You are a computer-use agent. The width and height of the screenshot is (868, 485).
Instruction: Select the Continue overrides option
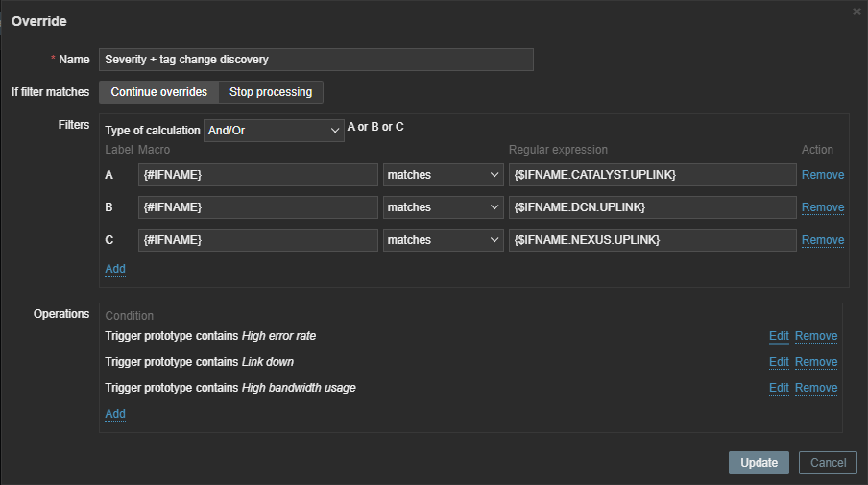coord(158,92)
